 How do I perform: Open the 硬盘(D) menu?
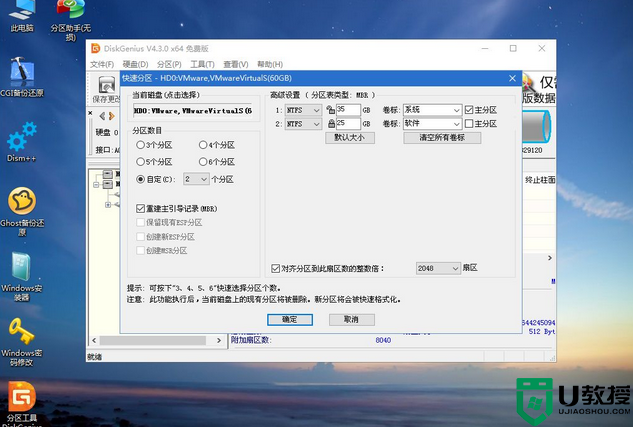(x=135, y=65)
